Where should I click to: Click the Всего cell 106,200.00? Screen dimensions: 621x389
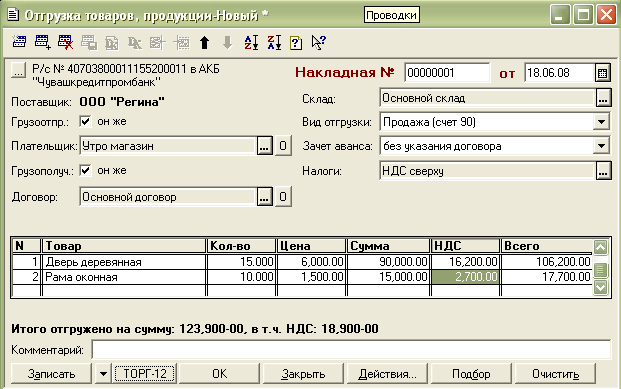(547, 262)
